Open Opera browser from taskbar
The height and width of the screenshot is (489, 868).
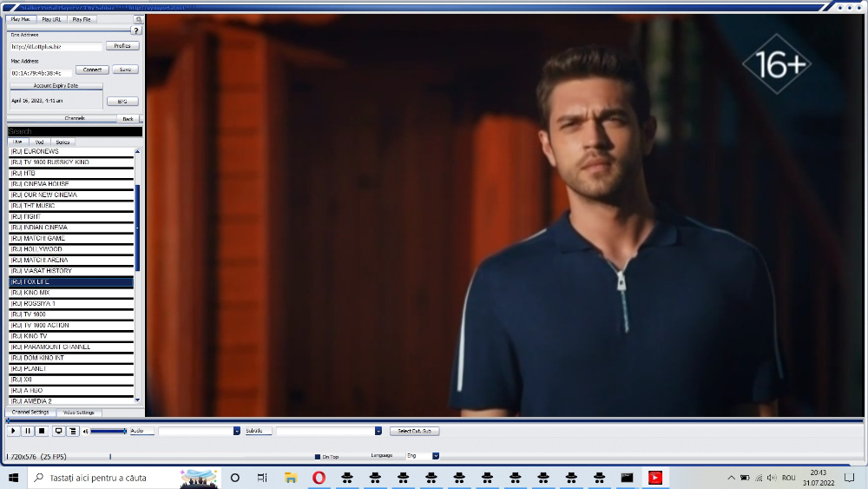pos(319,478)
